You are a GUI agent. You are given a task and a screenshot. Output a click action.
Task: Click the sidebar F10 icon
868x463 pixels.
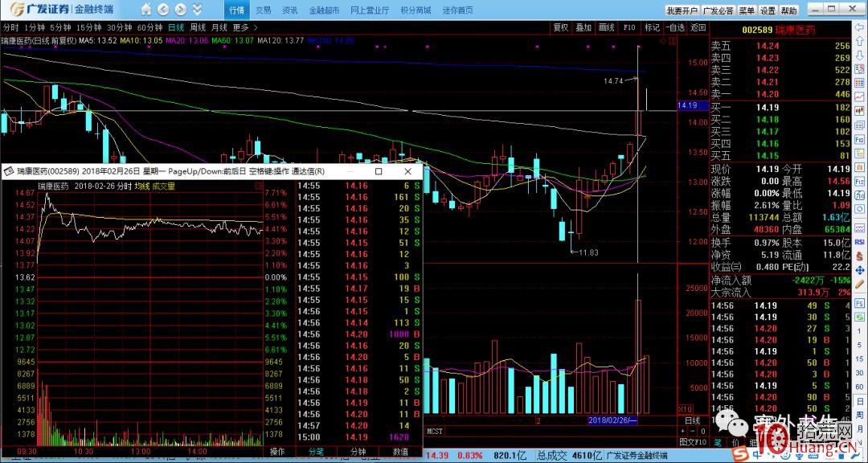pos(860,140)
